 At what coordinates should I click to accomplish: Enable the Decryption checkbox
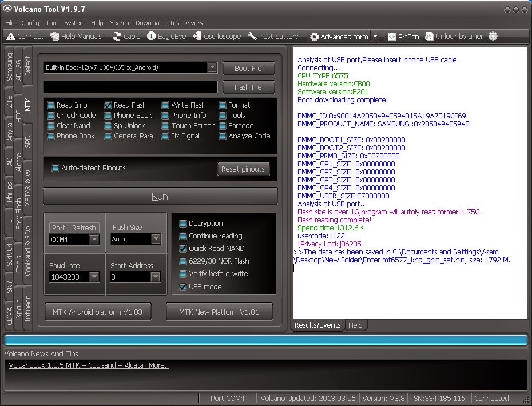[183, 224]
